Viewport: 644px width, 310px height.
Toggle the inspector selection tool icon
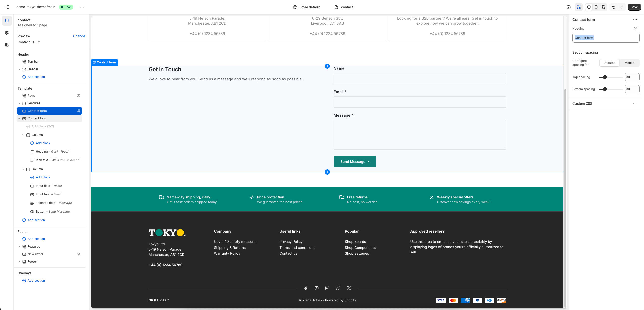click(x=579, y=7)
